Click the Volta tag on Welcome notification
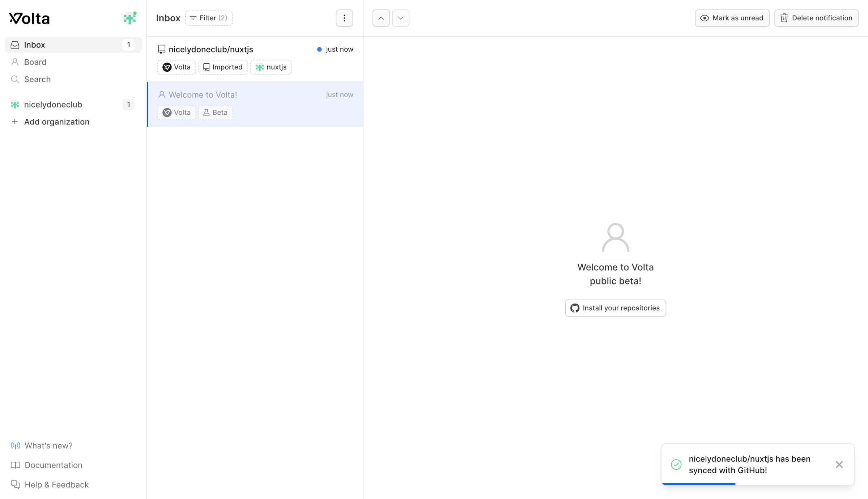This screenshot has width=868, height=499. pos(176,113)
